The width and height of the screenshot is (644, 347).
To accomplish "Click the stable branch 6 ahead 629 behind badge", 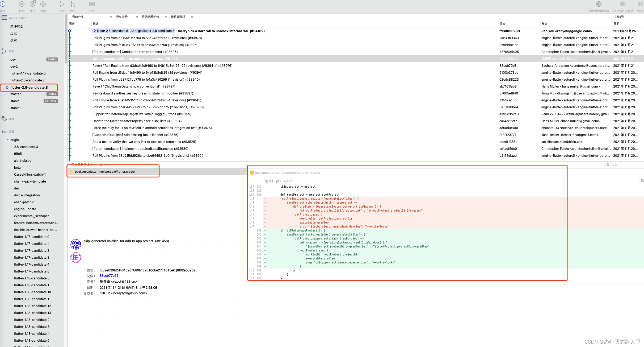I will pos(51,101).
